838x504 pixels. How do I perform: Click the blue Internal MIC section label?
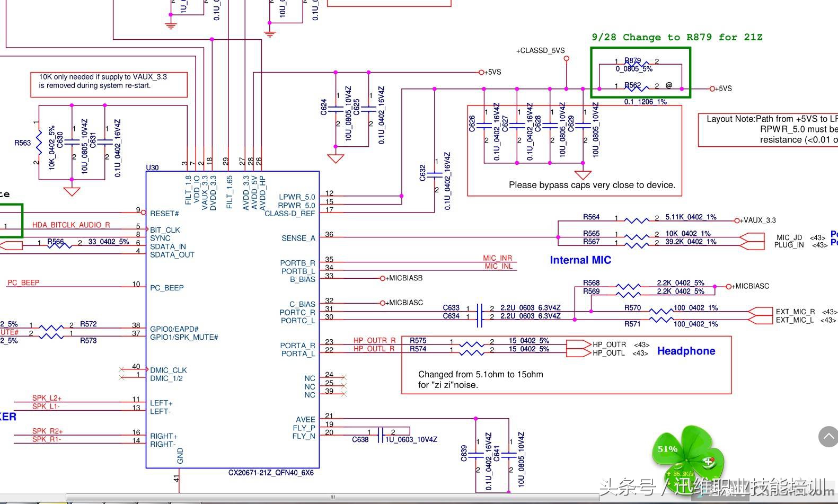[580, 260]
